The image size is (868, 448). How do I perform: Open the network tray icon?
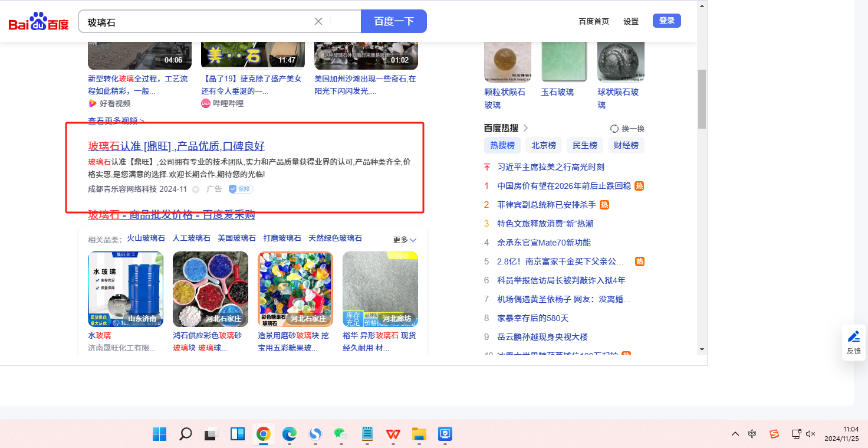[x=796, y=434]
